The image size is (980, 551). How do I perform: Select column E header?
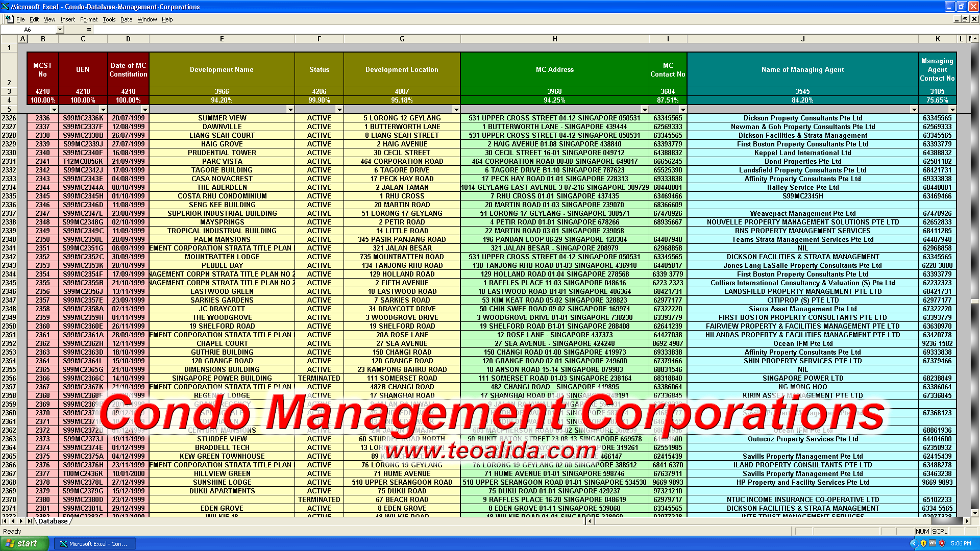(222, 39)
